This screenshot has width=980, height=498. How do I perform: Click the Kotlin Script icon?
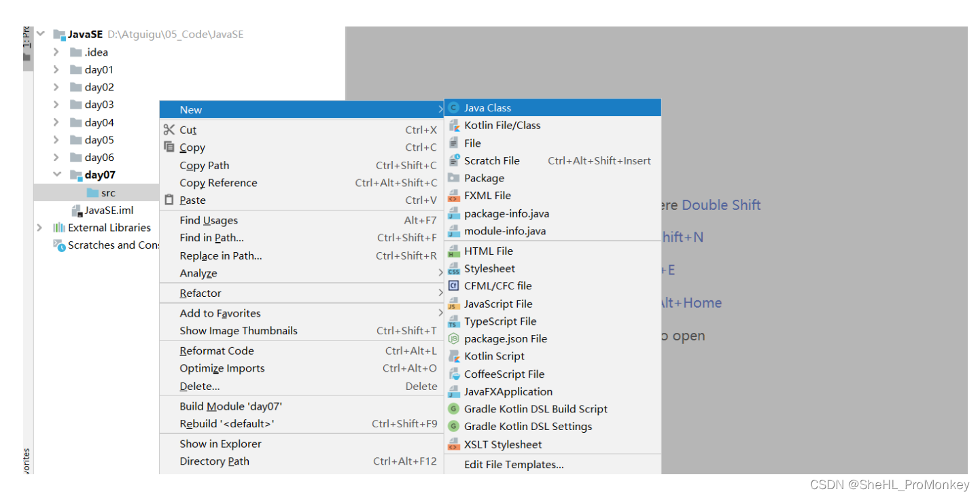(453, 356)
